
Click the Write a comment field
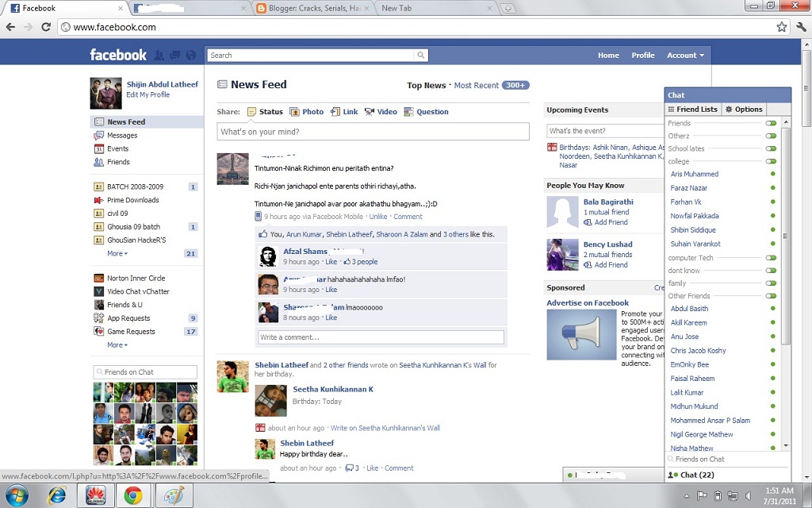click(x=381, y=337)
